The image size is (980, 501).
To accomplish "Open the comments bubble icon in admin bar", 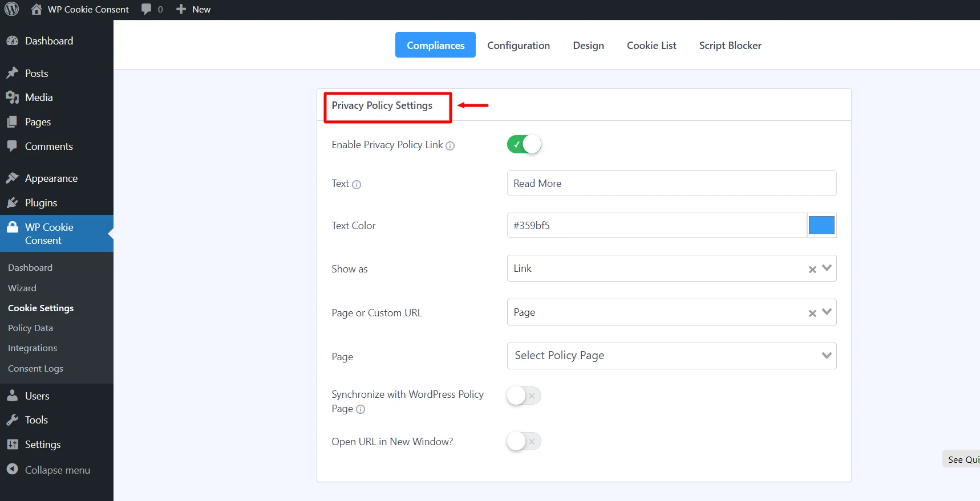I will [x=147, y=9].
